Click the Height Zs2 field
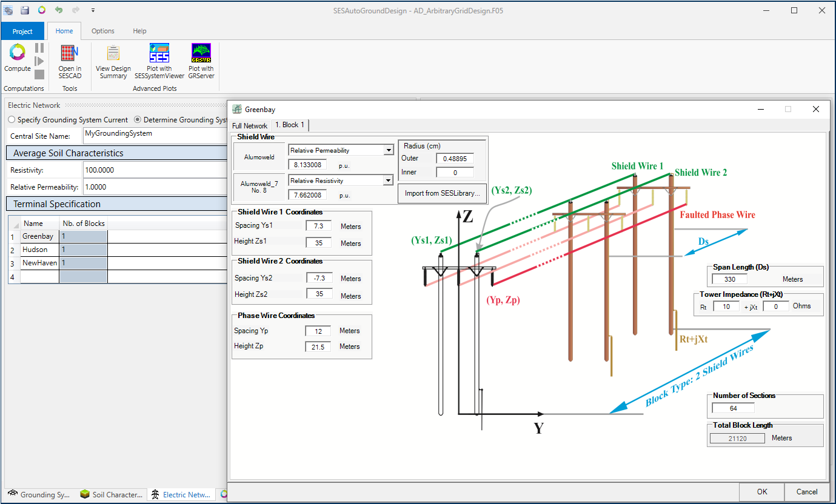 click(x=319, y=294)
